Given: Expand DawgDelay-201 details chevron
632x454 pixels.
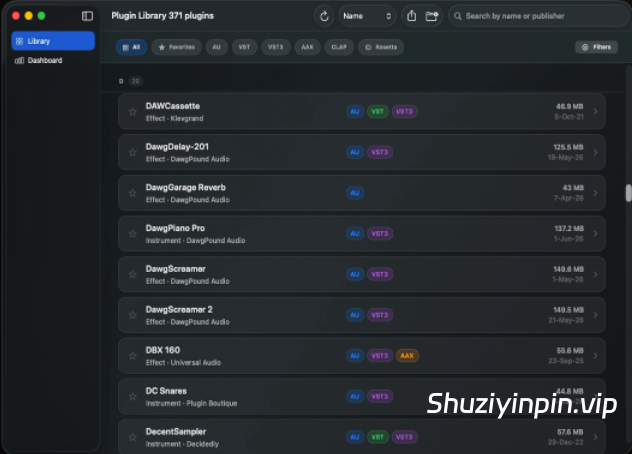Looking at the screenshot, I should click(x=595, y=152).
